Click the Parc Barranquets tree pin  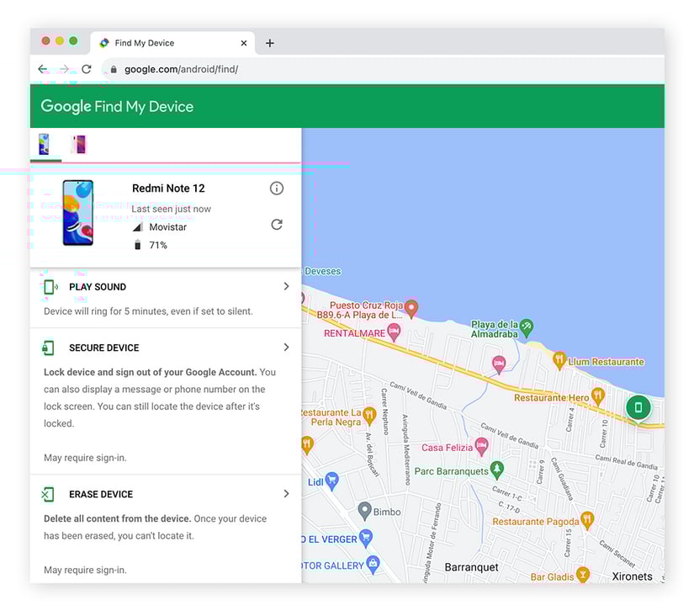point(497,468)
